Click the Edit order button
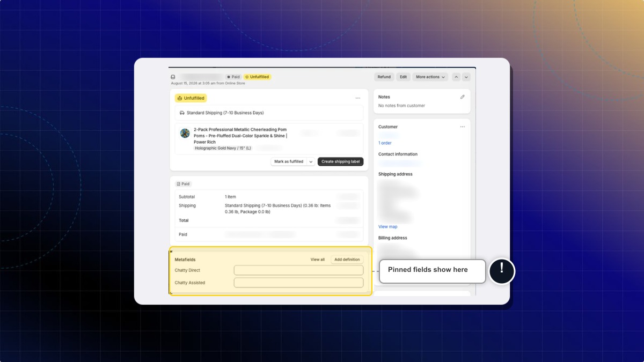Viewport: 644px width, 362px height. pyautogui.click(x=403, y=77)
